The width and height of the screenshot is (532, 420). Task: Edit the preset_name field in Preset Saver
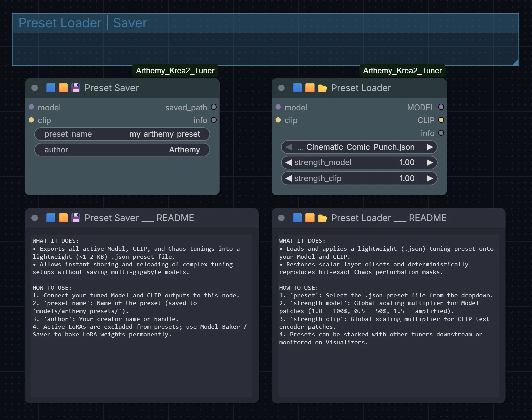click(x=122, y=134)
